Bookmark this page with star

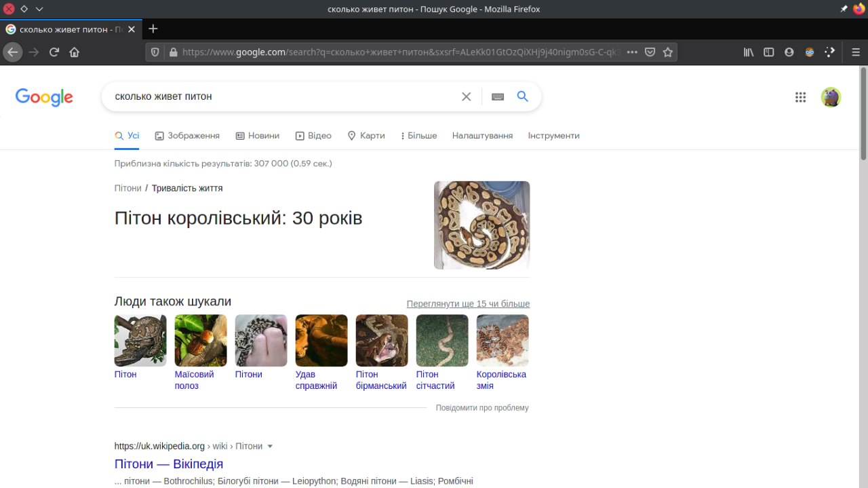(x=668, y=52)
